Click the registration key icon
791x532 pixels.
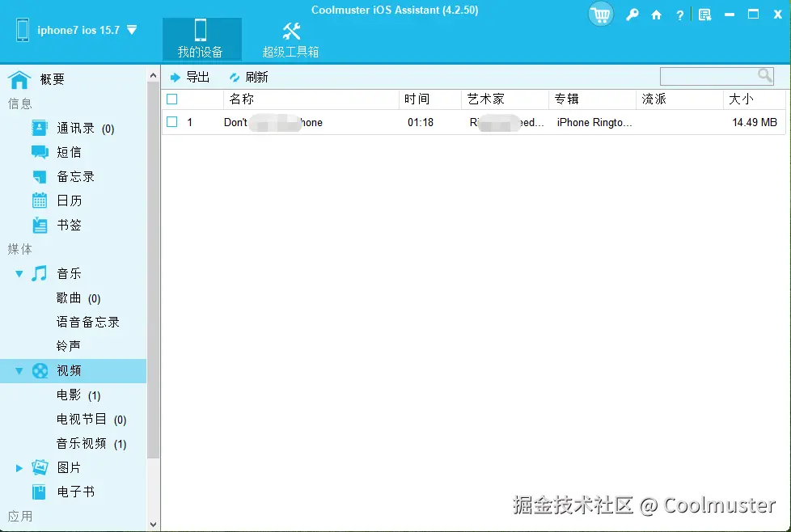pos(632,15)
